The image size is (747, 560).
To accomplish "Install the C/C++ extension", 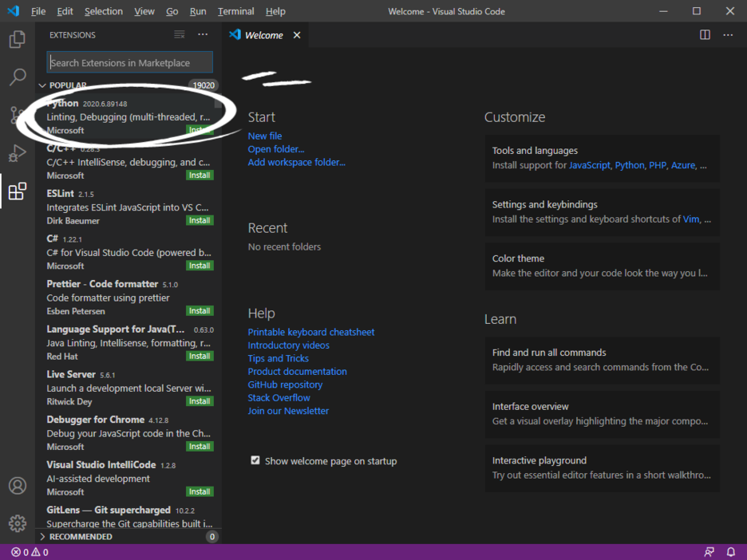I will (200, 175).
